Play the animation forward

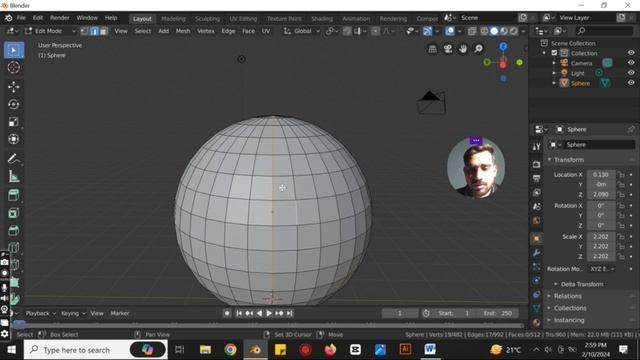[269, 313]
